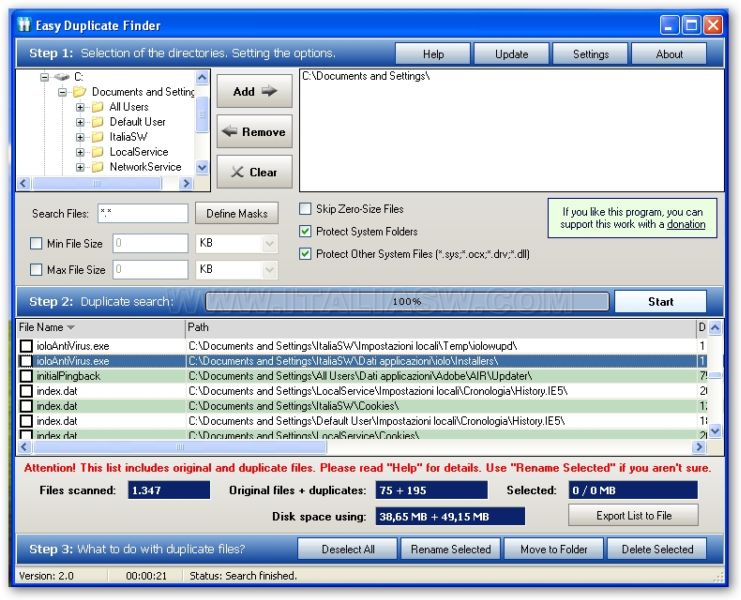
Task: Enable the Max File Size checkbox
Action: pyautogui.click(x=36, y=270)
